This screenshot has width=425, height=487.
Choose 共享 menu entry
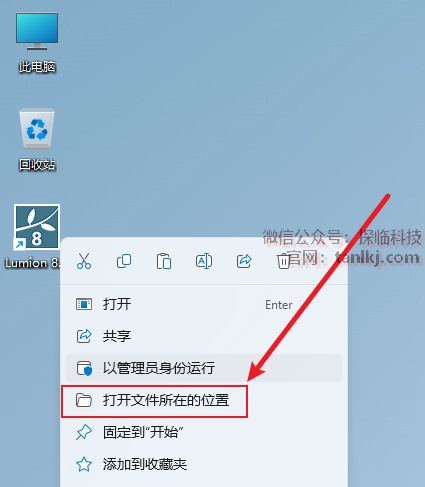[204, 336]
